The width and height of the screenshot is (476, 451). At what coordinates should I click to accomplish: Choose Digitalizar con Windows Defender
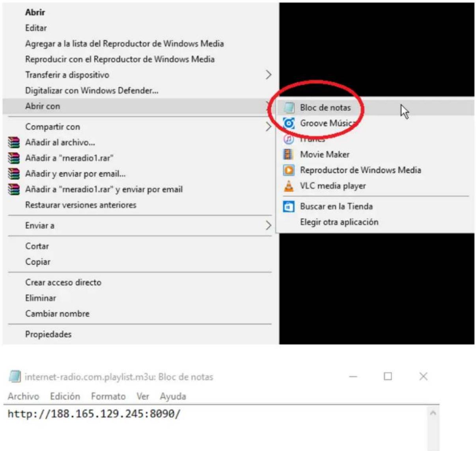click(x=92, y=90)
